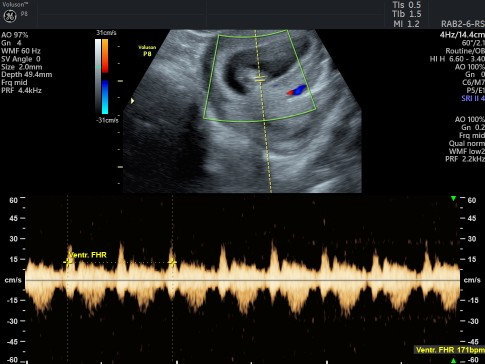Viewport: 485px width, 364px height.
Task: Click the '60' mark on left velocity scale
Action: click(13, 200)
